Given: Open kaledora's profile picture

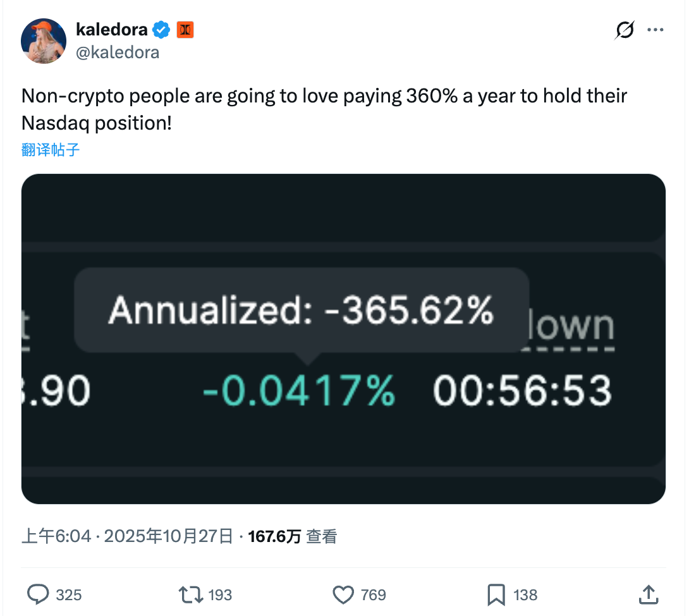Looking at the screenshot, I should pyautogui.click(x=44, y=41).
